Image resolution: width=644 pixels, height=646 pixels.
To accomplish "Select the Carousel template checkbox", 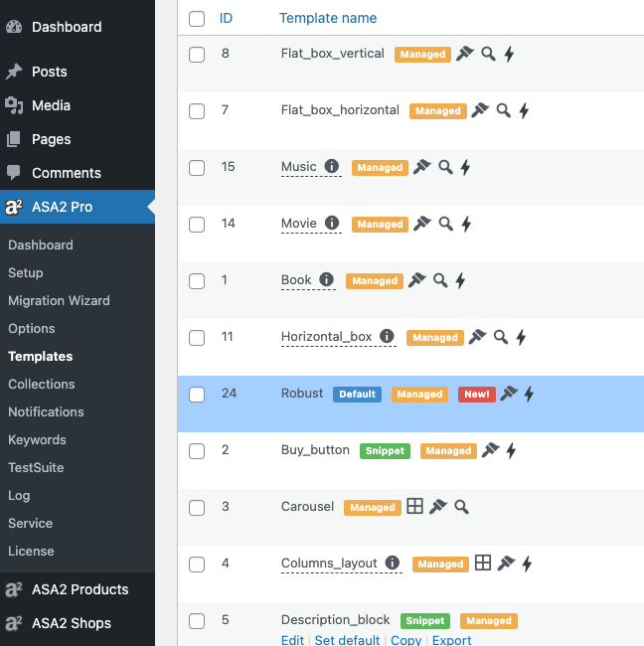I will tap(197, 508).
